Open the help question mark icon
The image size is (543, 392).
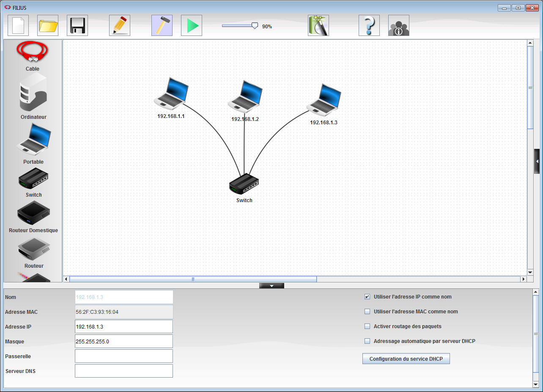pyautogui.click(x=369, y=26)
